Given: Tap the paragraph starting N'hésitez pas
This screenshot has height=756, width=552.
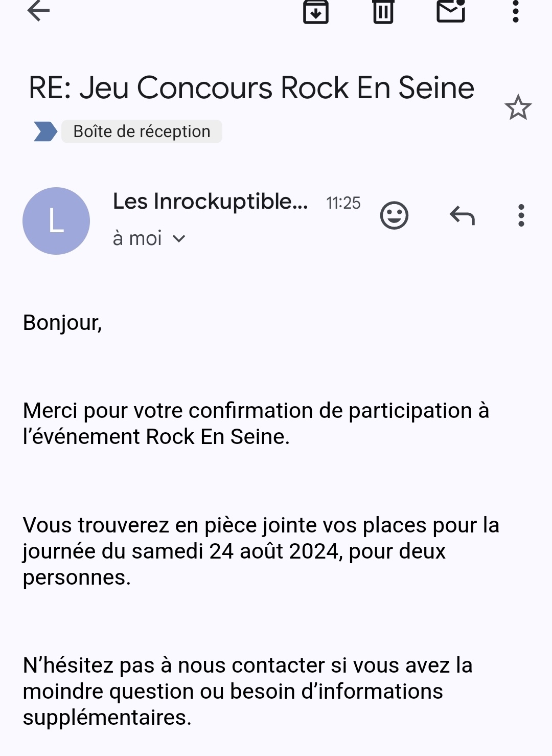Looking at the screenshot, I should pyautogui.click(x=248, y=692).
